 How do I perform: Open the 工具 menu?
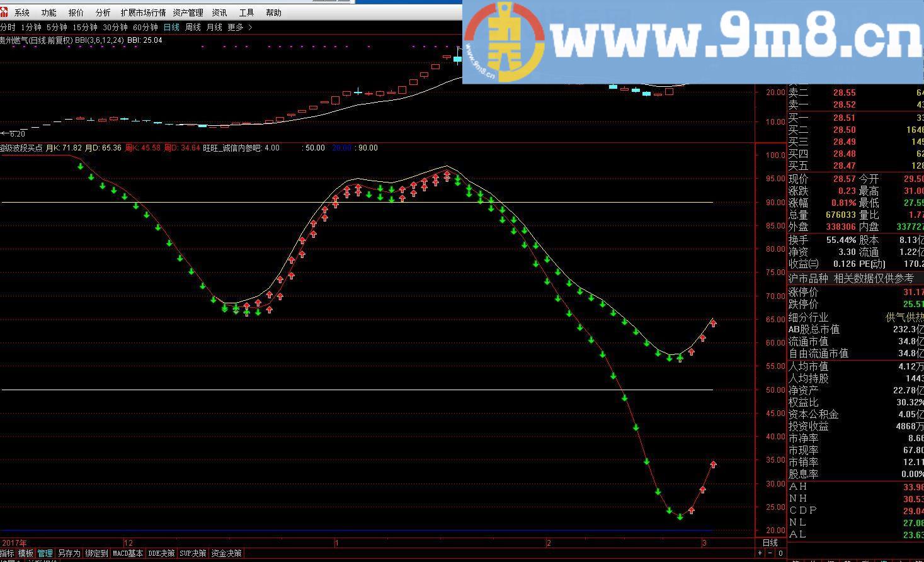[x=246, y=13]
